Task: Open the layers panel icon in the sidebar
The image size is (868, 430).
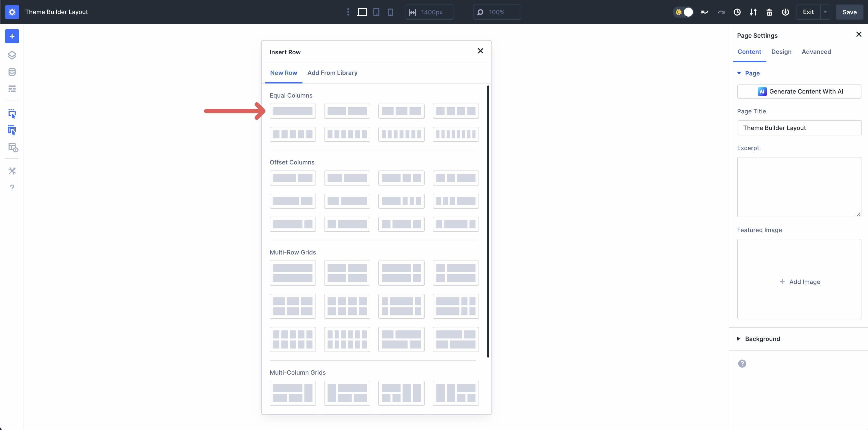Action: point(12,55)
